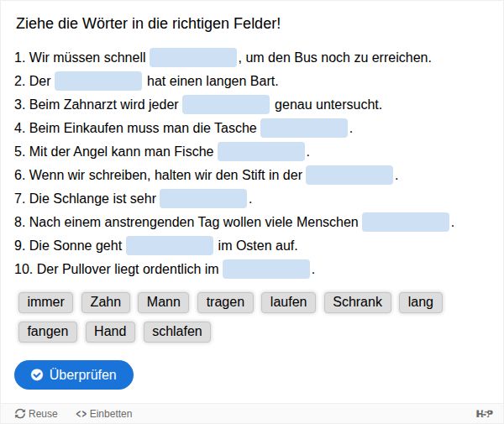This screenshot has height=424, width=504.
Task: Select the 'Hand' word chip
Action: [x=110, y=332]
